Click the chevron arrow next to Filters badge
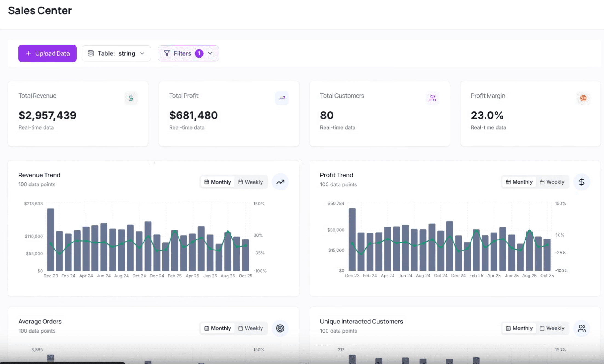 pos(210,53)
